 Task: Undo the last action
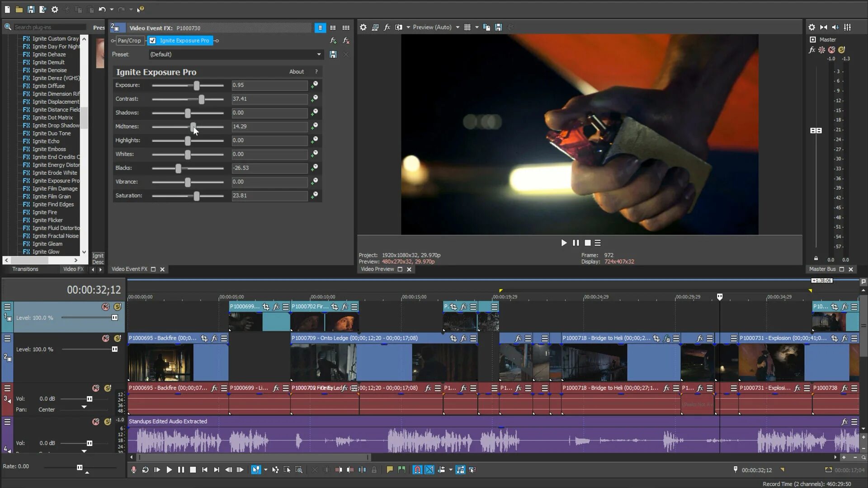coord(102,9)
